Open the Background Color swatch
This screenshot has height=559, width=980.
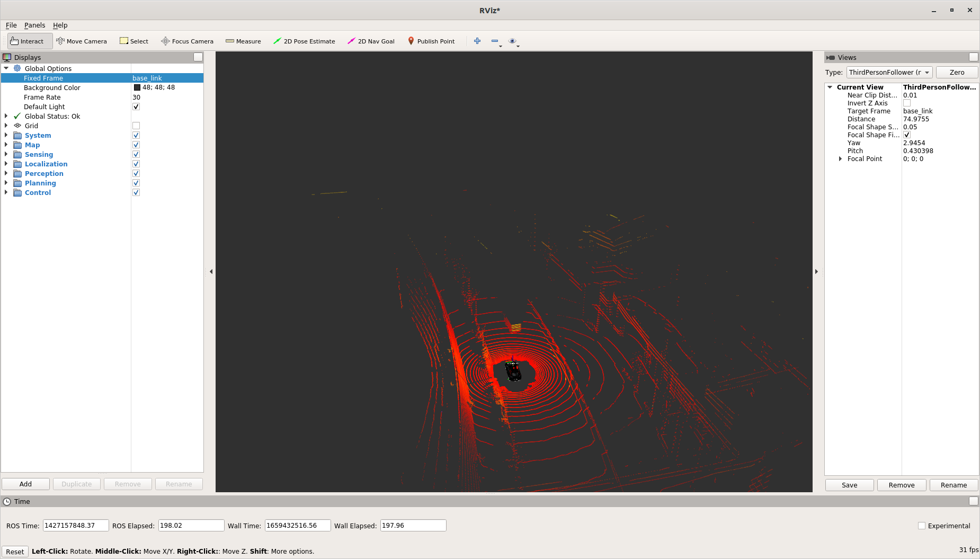[137, 87]
